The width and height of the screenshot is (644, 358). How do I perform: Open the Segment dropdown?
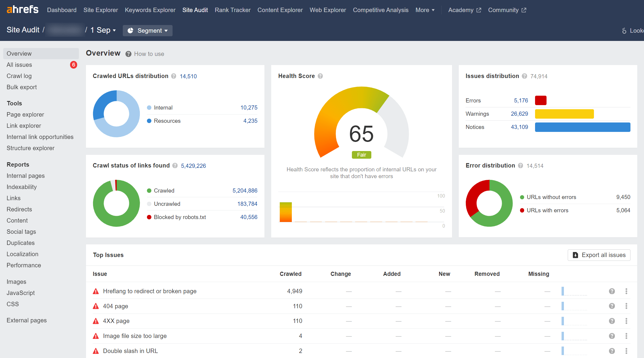click(x=148, y=31)
